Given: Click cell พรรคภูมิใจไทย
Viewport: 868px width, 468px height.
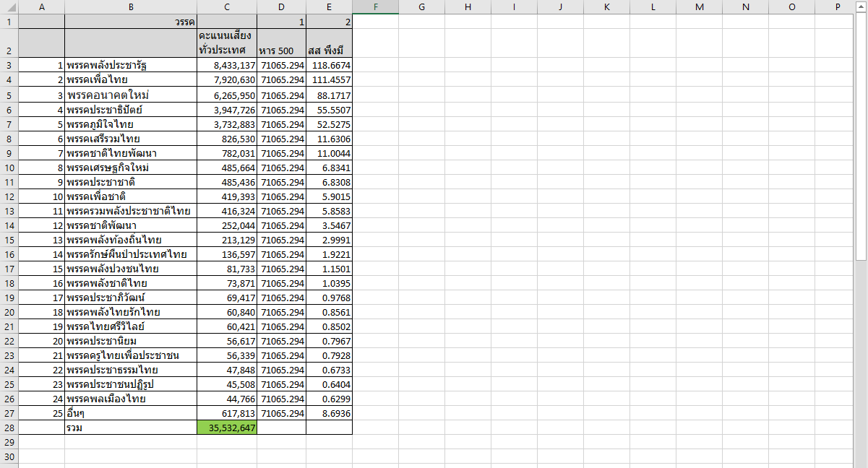Looking at the screenshot, I should pyautogui.click(x=131, y=123).
